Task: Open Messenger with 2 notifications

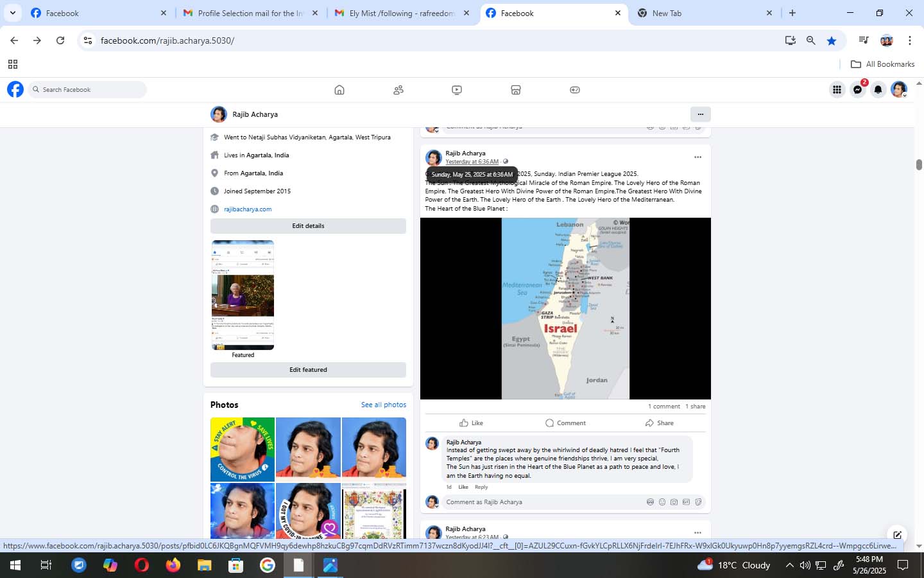Action: pyautogui.click(x=858, y=89)
